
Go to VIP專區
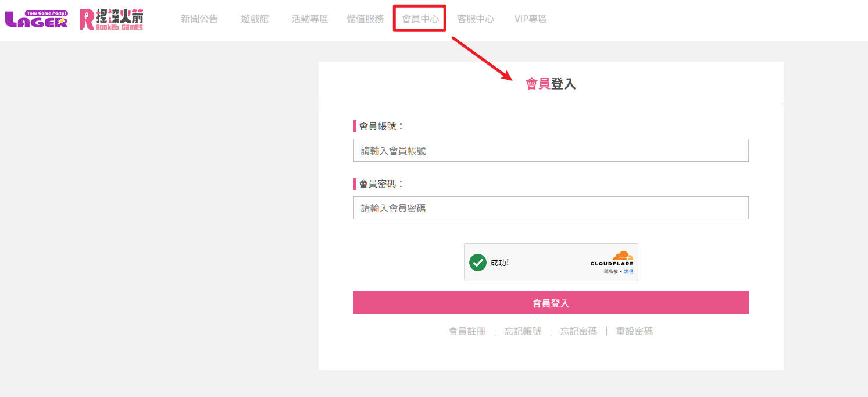pyautogui.click(x=531, y=19)
